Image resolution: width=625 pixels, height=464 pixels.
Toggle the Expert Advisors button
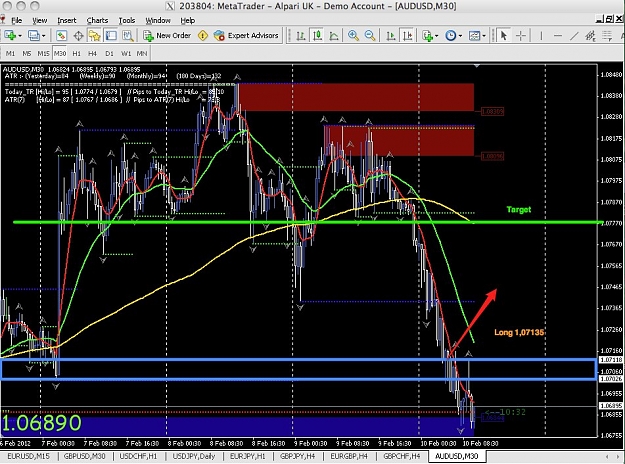(246, 36)
